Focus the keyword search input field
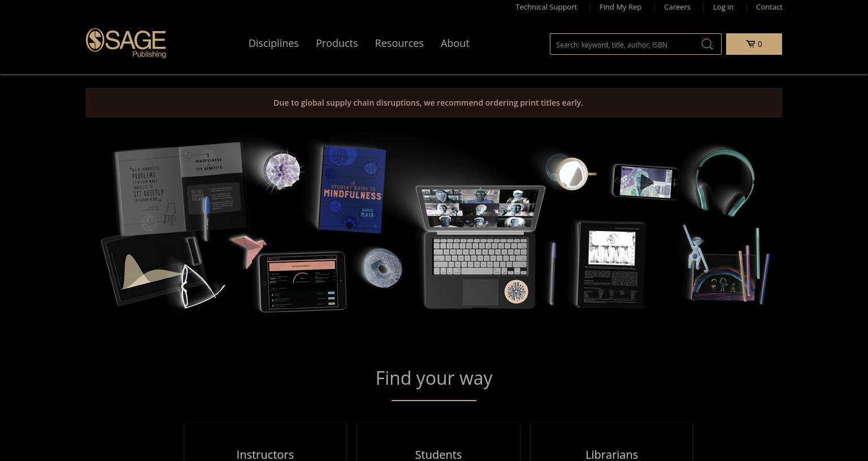The width and height of the screenshot is (868, 461). click(624, 44)
